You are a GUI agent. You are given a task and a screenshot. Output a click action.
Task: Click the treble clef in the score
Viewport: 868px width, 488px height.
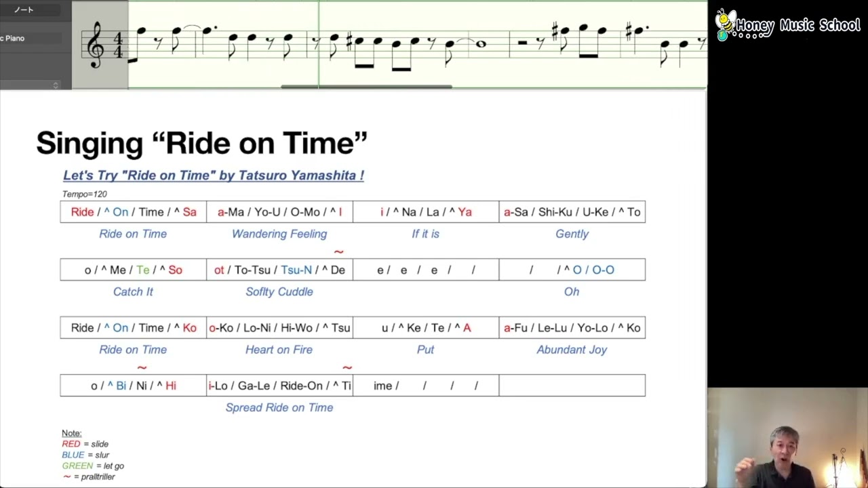point(96,45)
